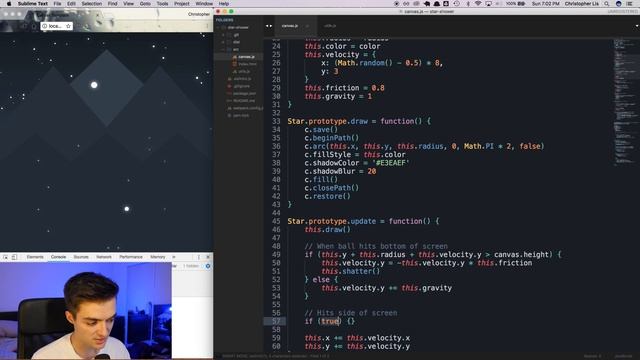This screenshot has height=360, width=640.
Task: Click the tab navigation arrows in Sublime
Action: (269, 26)
